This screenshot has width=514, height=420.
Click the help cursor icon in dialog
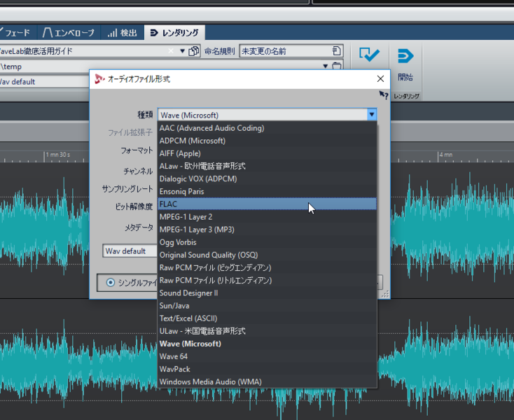(383, 95)
